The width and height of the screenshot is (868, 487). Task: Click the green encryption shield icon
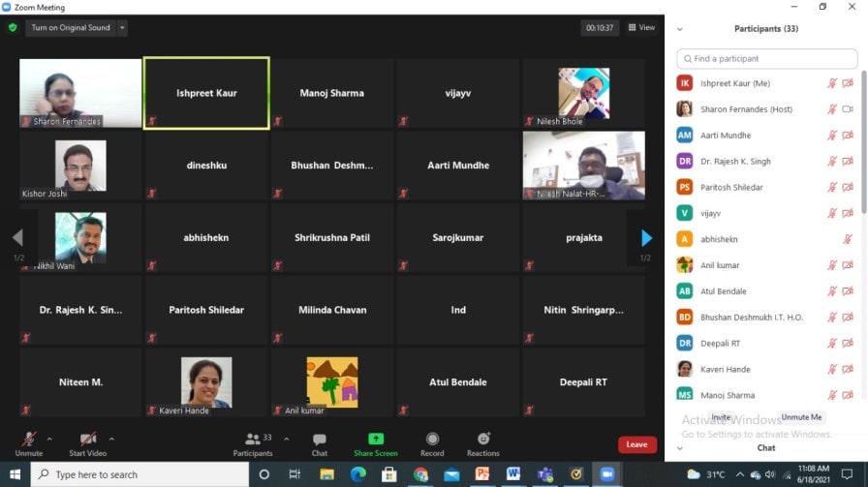tap(13, 28)
